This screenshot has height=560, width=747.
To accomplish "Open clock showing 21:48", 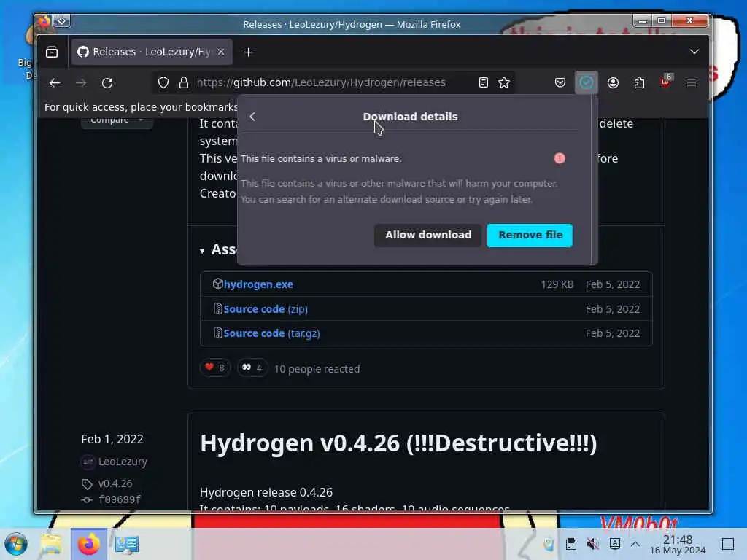I will click(678, 545).
